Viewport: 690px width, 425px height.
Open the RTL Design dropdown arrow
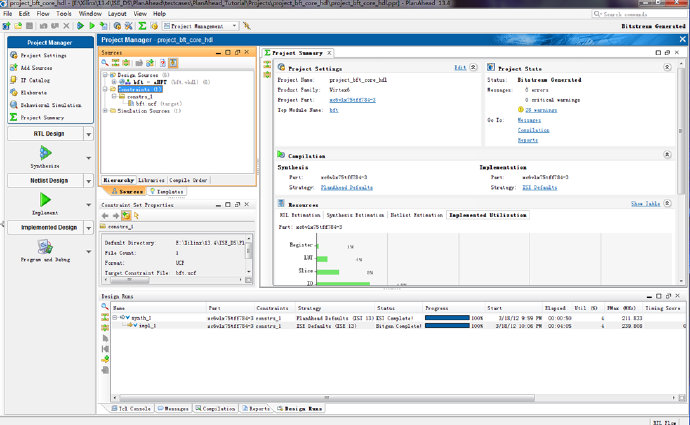[x=88, y=134]
